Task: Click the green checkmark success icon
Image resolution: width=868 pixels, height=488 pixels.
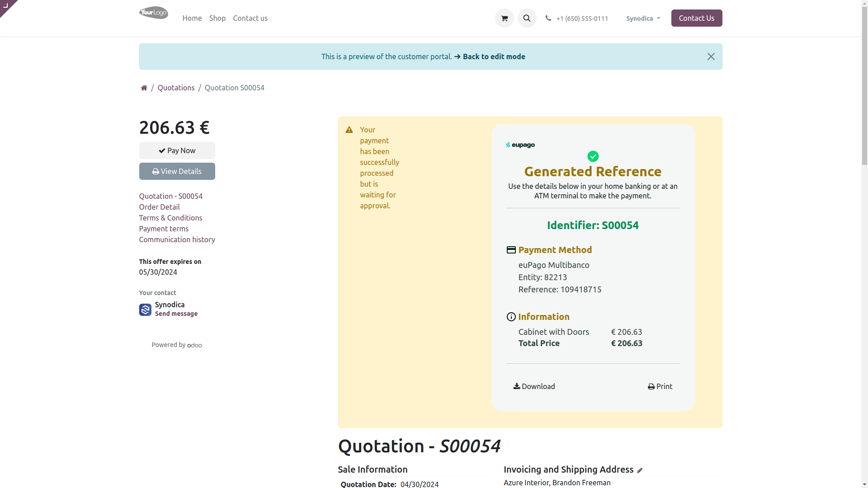Action: pos(593,156)
